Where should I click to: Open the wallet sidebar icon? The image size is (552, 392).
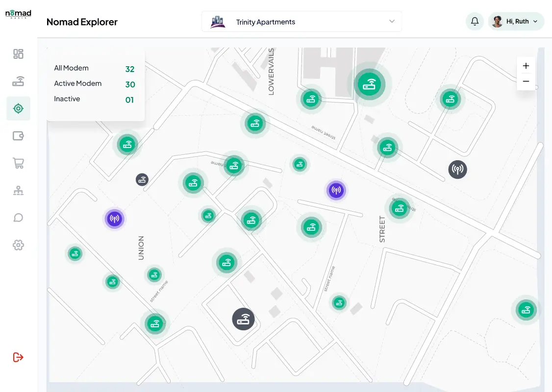click(x=18, y=136)
